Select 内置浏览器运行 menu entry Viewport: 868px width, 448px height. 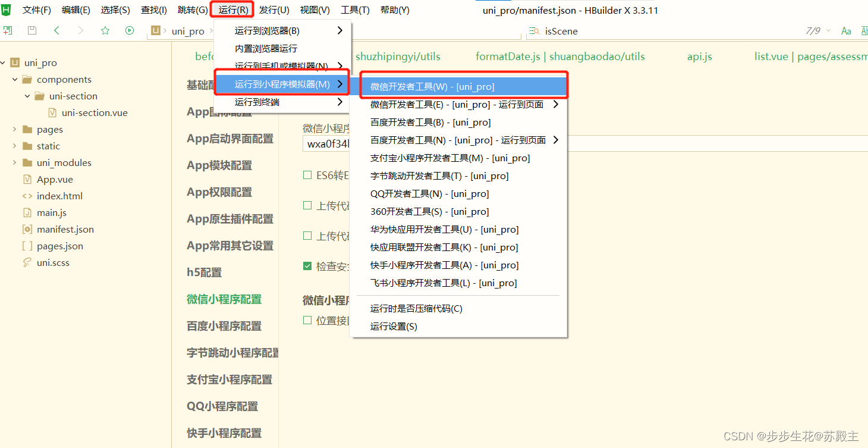282,48
